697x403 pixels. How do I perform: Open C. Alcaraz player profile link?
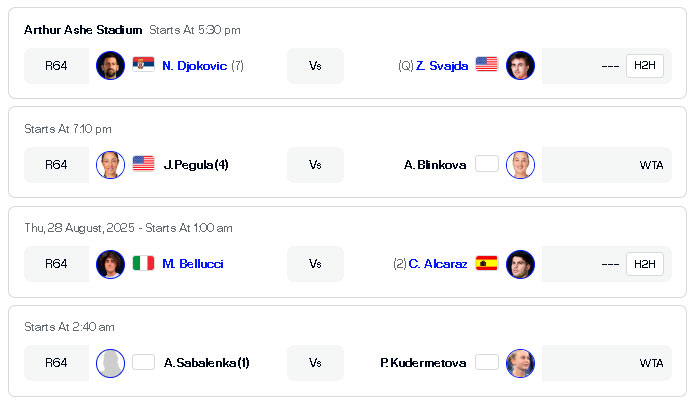pyautogui.click(x=438, y=264)
